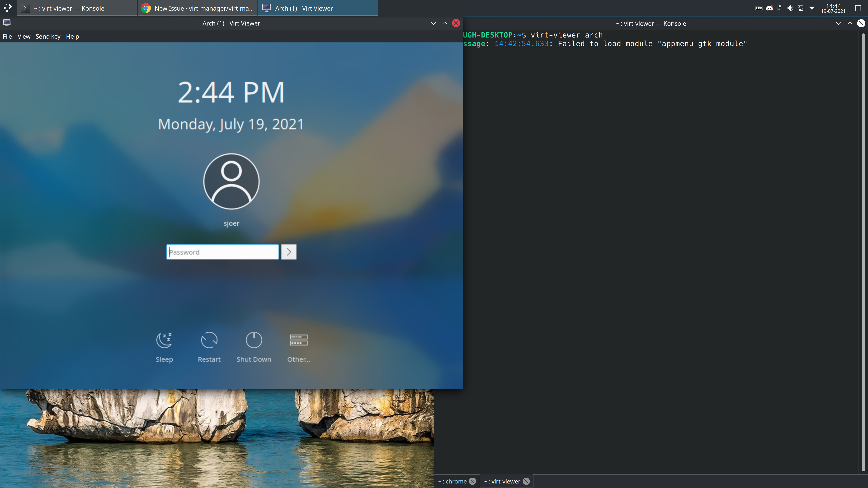The height and width of the screenshot is (488, 868).
Task: Toggle keep-above on the Virt Viewer window
Action: [x=444, y=23]
